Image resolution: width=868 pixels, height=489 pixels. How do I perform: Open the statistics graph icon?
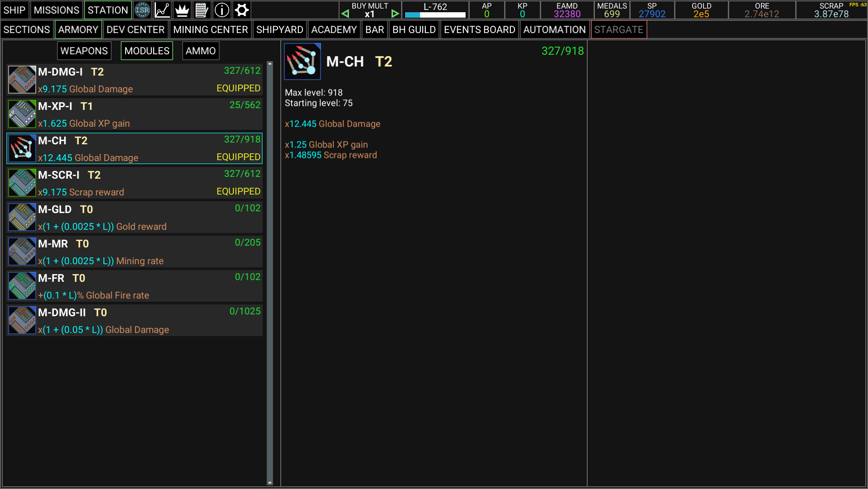coord(162,10)
